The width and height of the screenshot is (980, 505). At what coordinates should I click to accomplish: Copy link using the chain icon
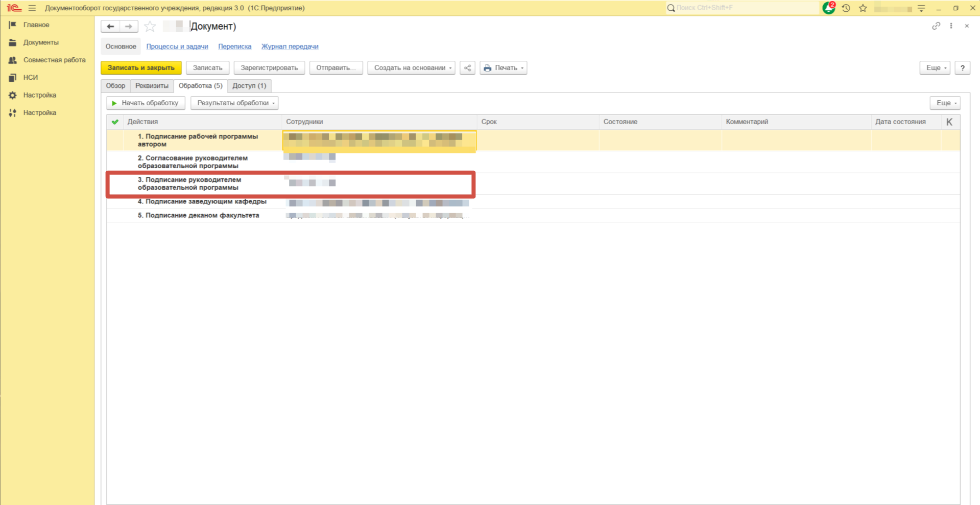click(936, 26)
